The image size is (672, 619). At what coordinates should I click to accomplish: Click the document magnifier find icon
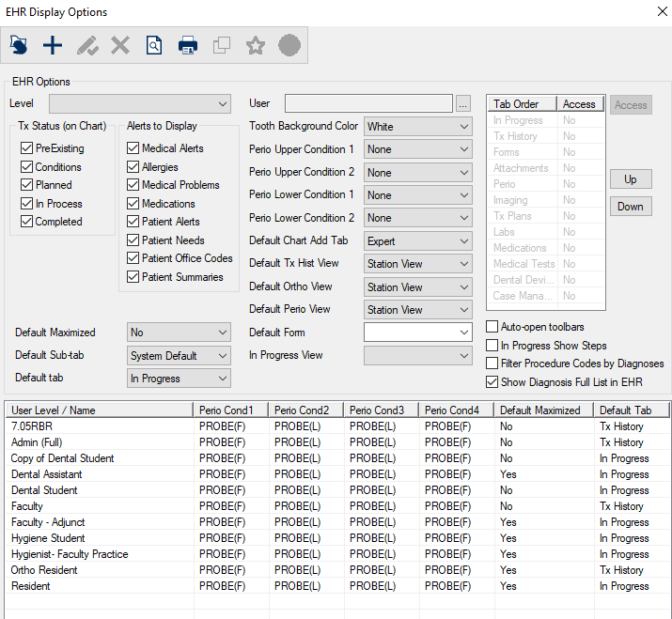154,44
